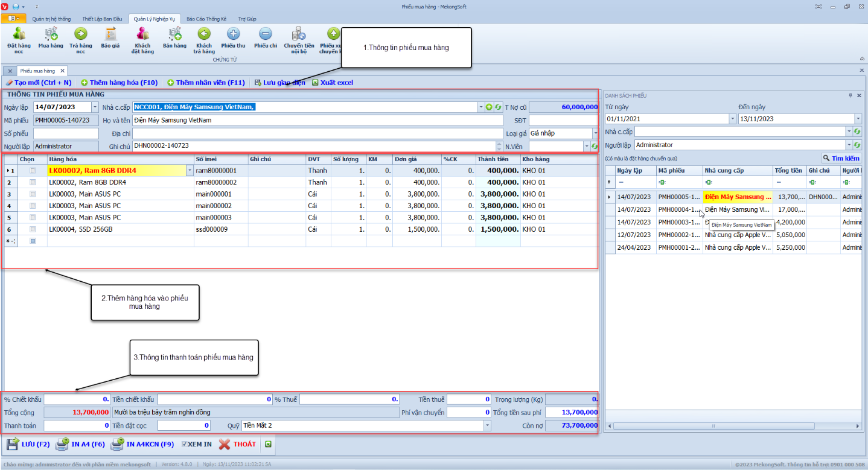
Task: Open the Ngày lập date dropdown
Action: click(95, 107)
